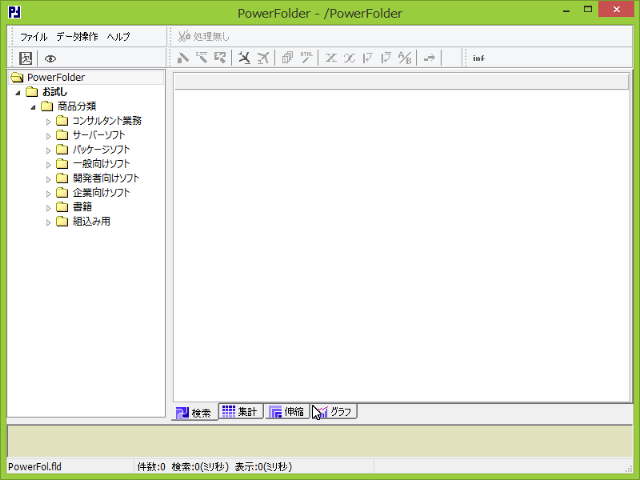Switch to the グラフ tab
This screenshot has height=480, width=640.
click(334, 411)
